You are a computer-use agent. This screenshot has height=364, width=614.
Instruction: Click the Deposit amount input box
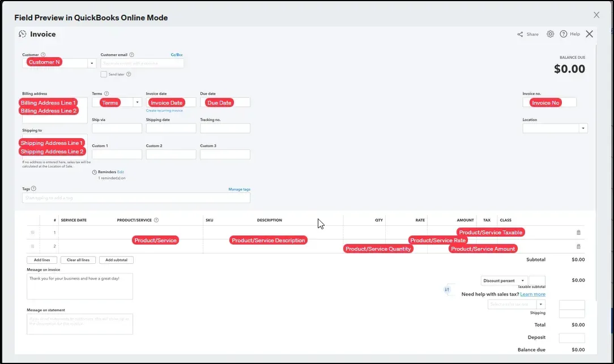(572, 338)
